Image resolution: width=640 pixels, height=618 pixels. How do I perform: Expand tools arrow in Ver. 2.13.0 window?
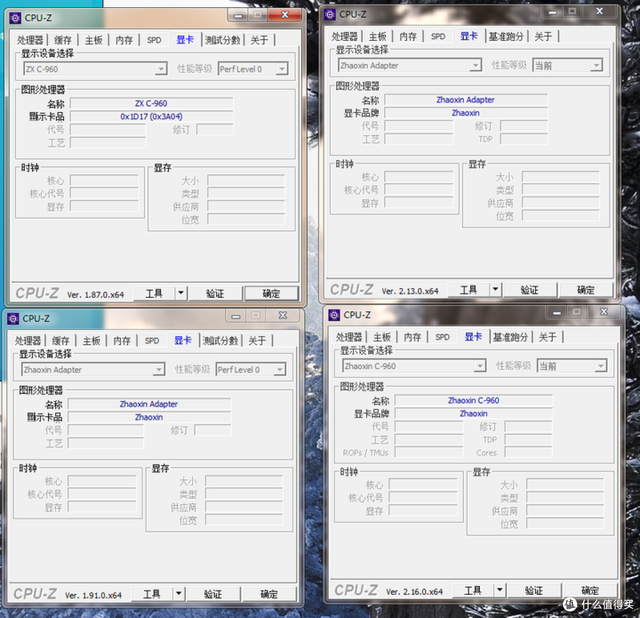495,289
